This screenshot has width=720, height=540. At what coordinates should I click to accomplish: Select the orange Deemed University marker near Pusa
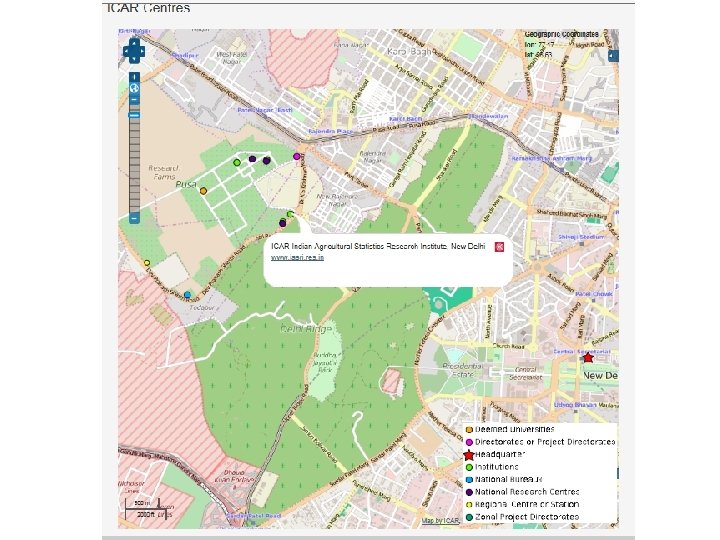click(x=203, y=191)
